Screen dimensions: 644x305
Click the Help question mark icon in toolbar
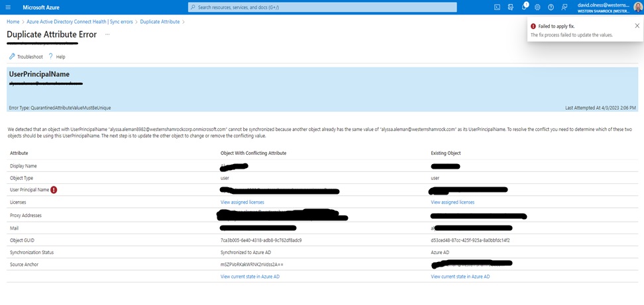click(x=50, y=56)
